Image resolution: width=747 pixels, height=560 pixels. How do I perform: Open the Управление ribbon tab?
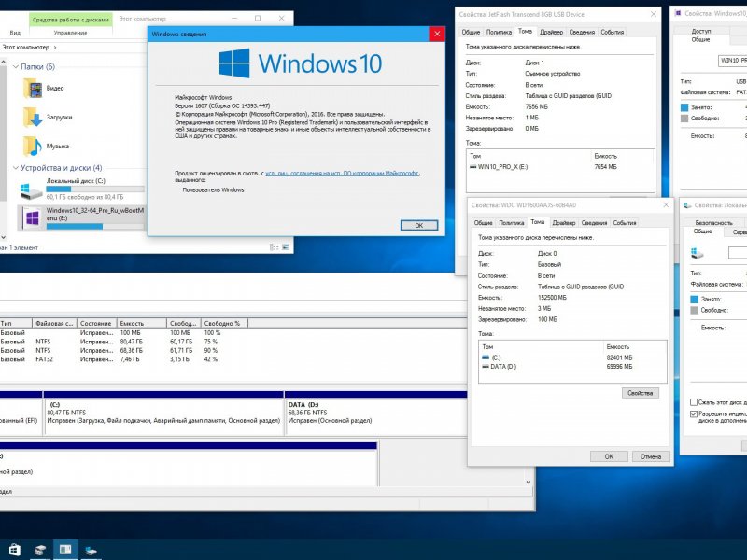71,33
